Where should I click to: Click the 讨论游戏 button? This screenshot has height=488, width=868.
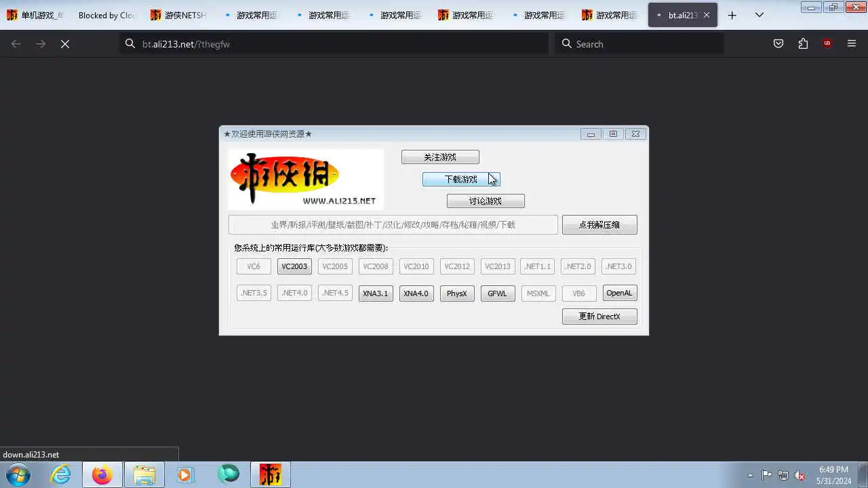486,201
